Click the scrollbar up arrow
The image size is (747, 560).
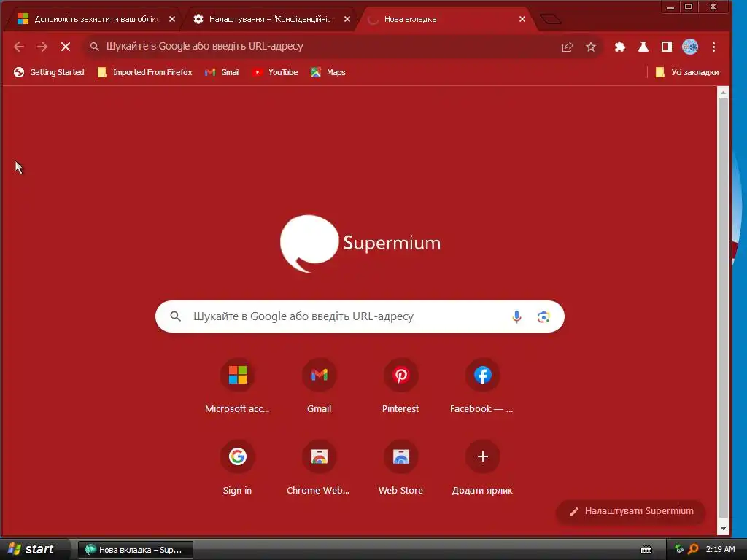tap(723, 93)
